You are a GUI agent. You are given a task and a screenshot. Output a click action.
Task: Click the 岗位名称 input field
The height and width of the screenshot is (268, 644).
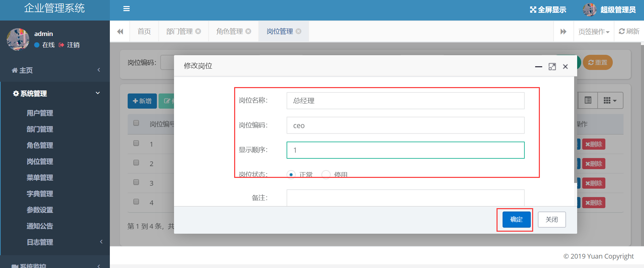pos(405,101)
